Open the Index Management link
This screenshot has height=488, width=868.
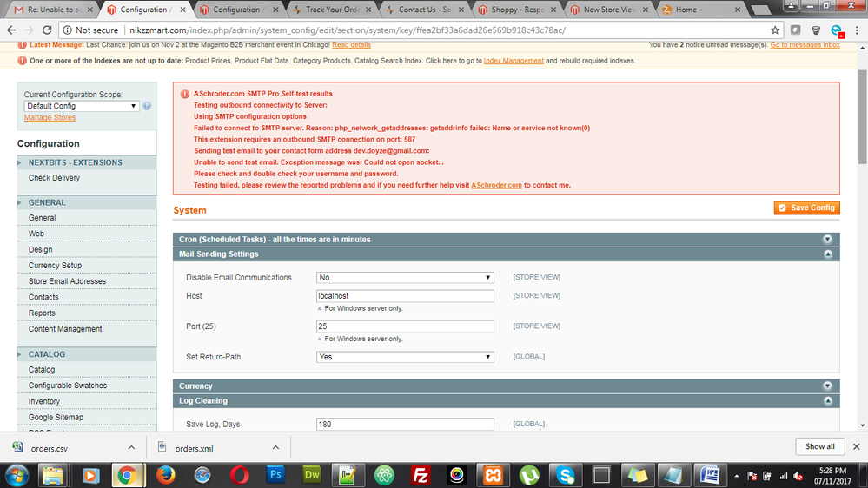[x=514, y=61]
